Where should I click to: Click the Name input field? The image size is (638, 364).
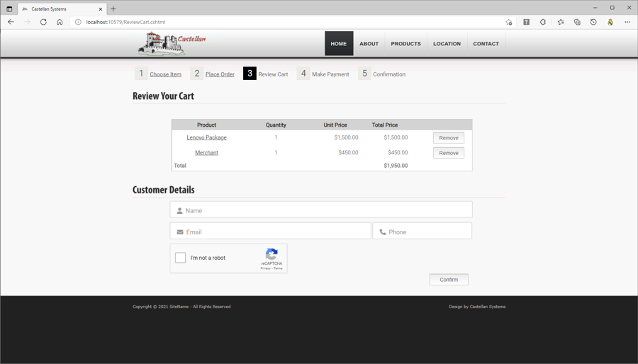coord(321,210)
